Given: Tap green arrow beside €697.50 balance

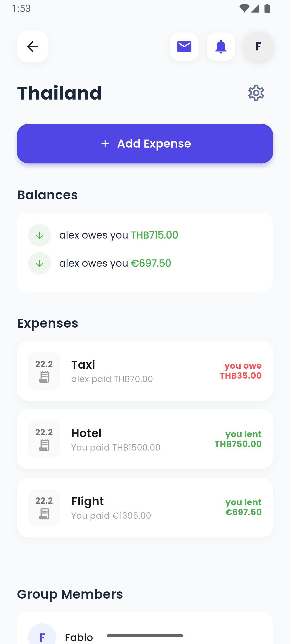Looking at the screenshot, I should (39, 264).
